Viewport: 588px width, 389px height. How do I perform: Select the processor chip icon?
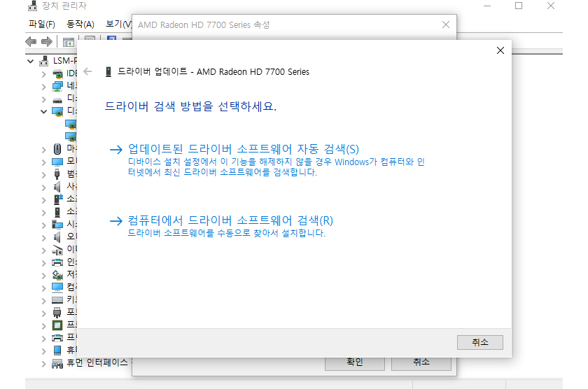57,325
